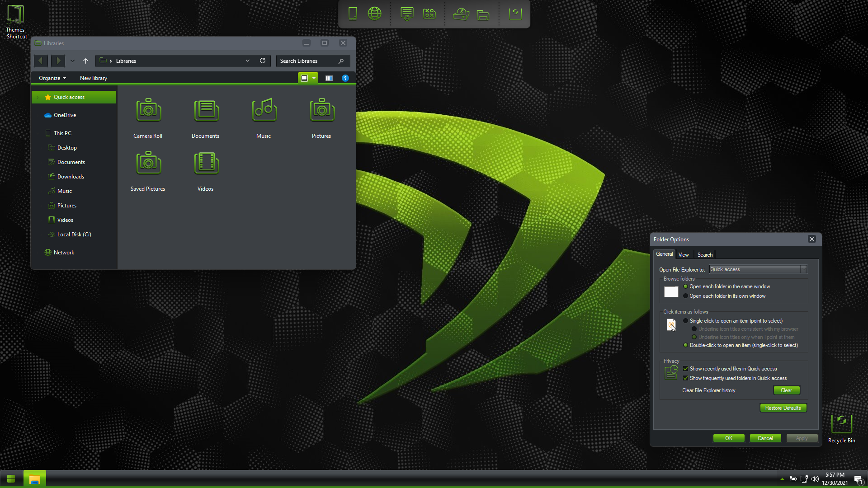
Task: Switch to the View tab
Action: [x=684, y=255]
